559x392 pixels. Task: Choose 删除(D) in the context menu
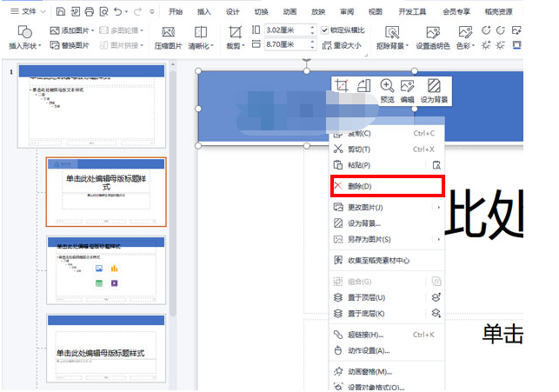point(387,186)
